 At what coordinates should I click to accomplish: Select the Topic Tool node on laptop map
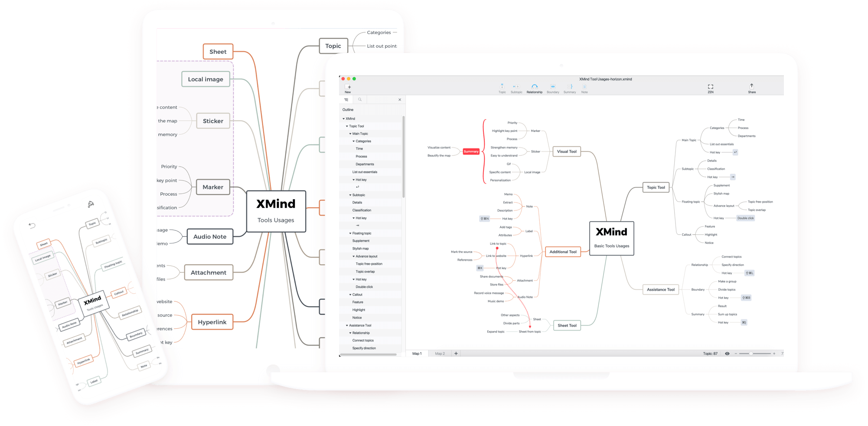coord(656,187)
